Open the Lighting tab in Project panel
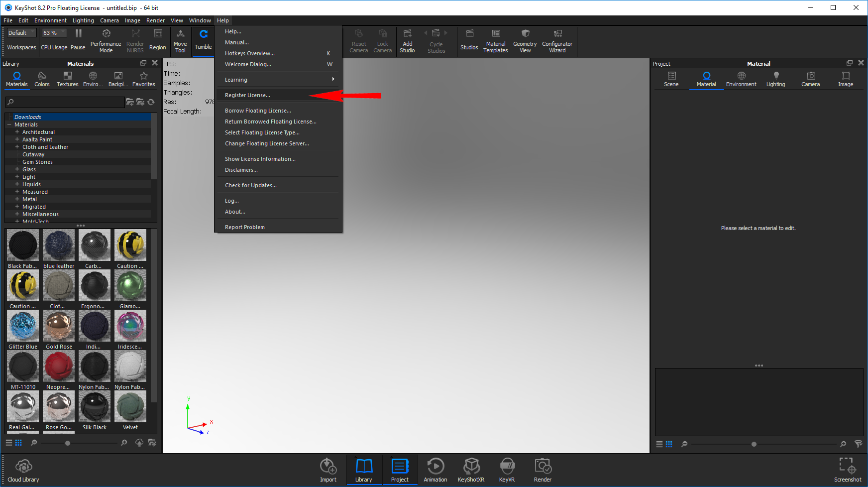Viewport: 868px width, 487px height. (775, 79)
